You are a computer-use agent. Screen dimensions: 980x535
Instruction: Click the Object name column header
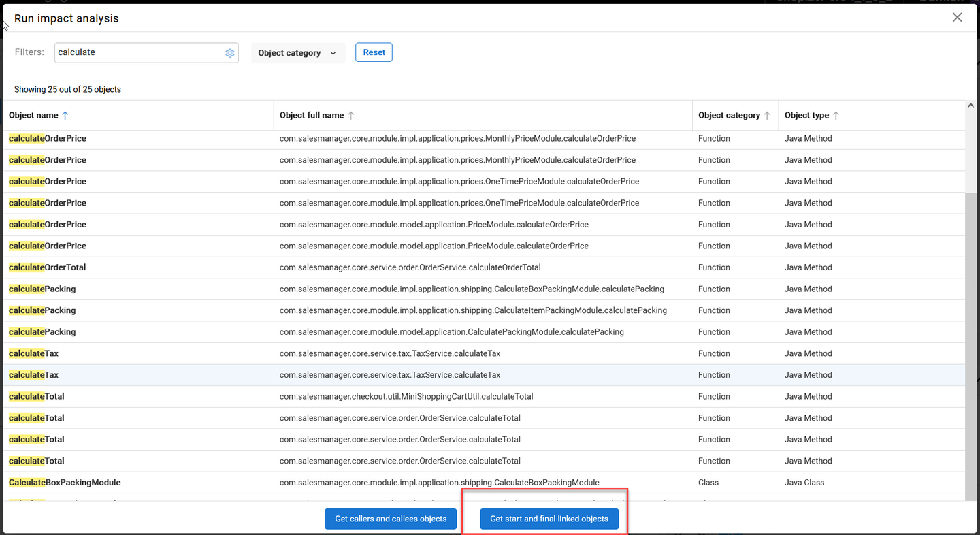tap(33, 116)
